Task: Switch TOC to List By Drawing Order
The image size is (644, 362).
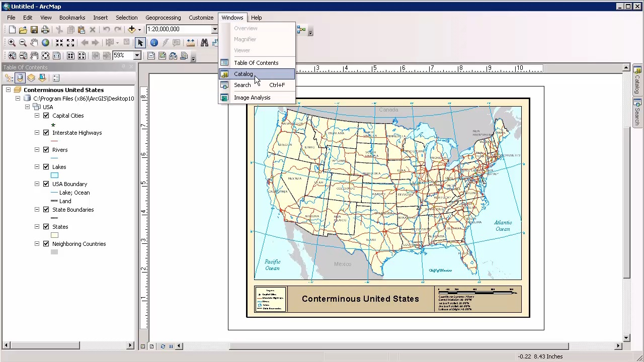Action: 9,78
